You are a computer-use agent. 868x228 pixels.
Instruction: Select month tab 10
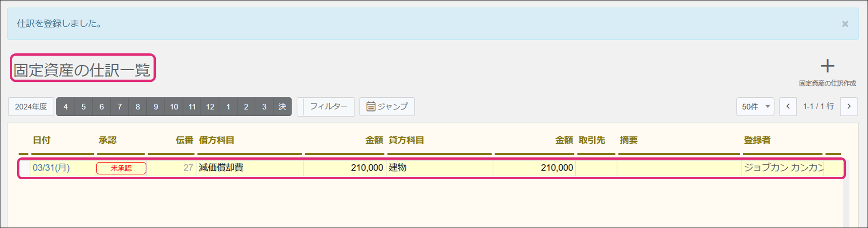click(174, 107)
